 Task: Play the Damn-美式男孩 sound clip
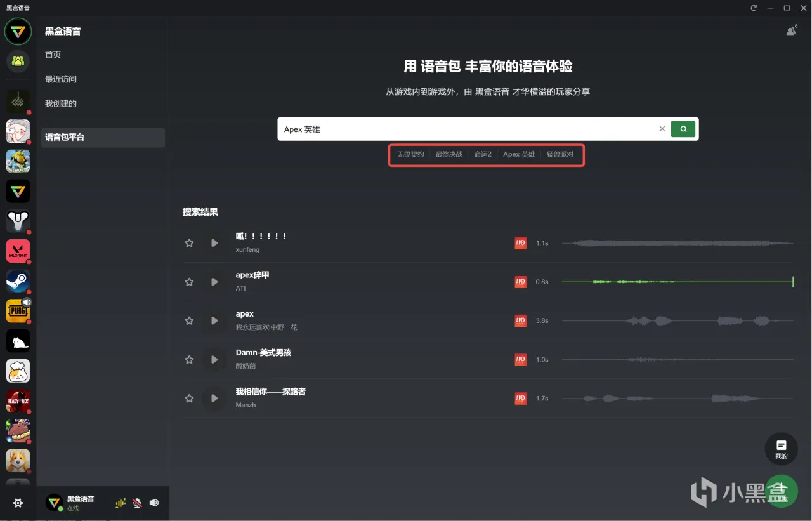tap(214, 360)
